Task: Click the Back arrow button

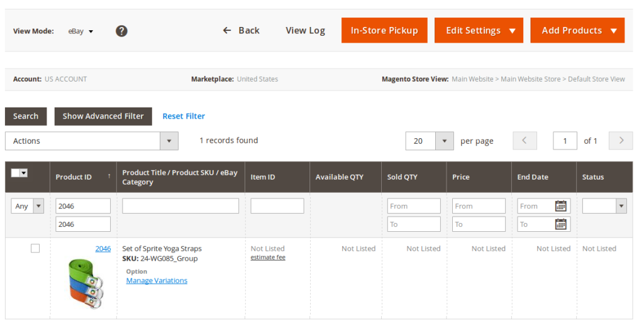Action: (x=241, y=30)
